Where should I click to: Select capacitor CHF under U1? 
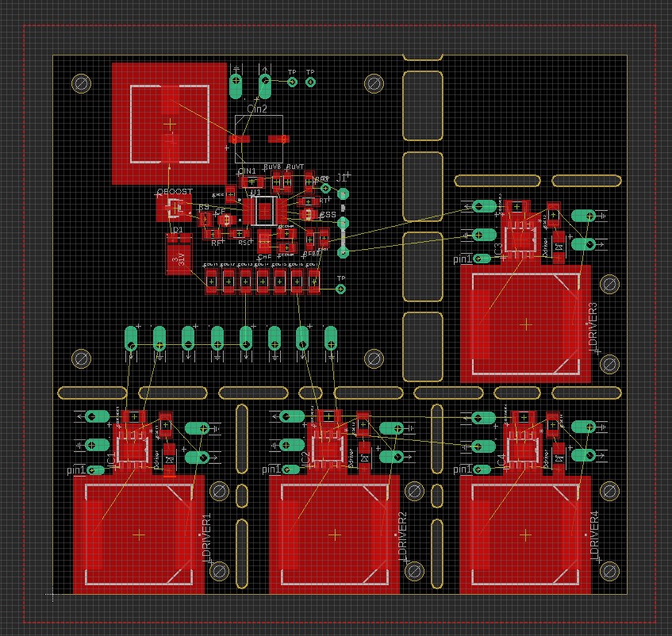(x=265, y=240)
